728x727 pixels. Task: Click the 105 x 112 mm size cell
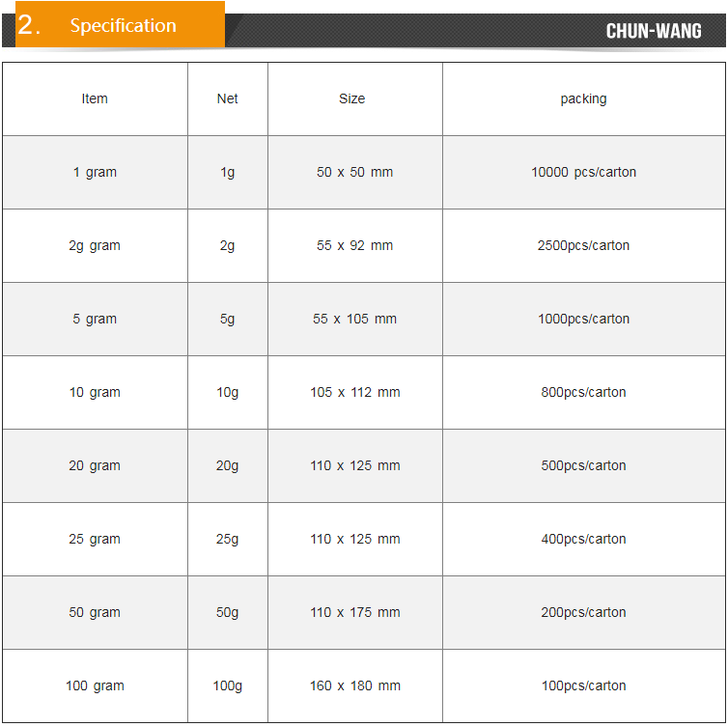tap(354, 392)
